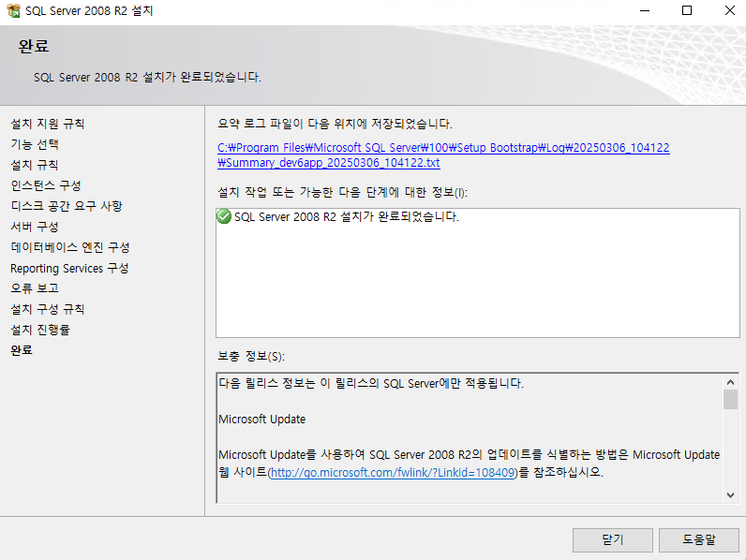Select the 기능 선택 step
Viewport: 746px width, 560px height.
tap(35, 144)
